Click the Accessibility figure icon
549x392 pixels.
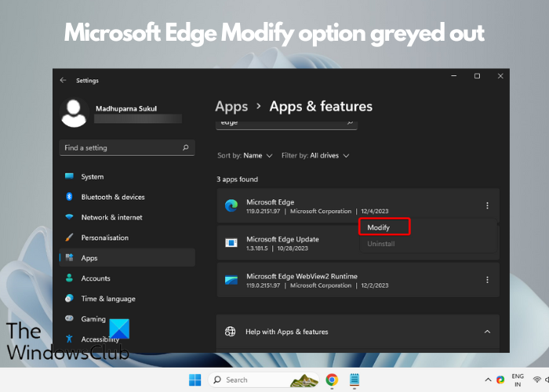(x=69, y=339)
